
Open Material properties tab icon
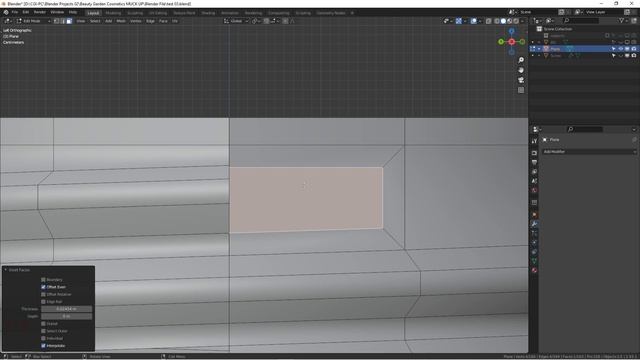(x=534, y=270)
